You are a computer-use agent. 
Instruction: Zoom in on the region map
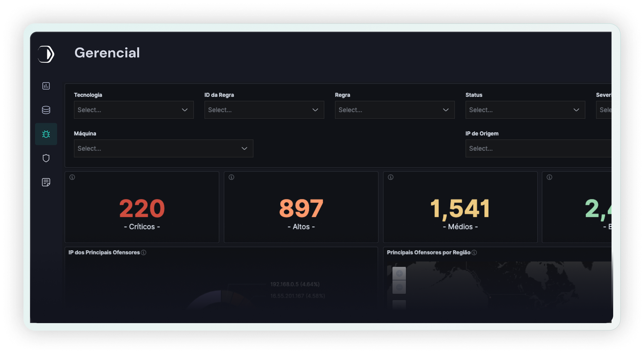[399, 273]
